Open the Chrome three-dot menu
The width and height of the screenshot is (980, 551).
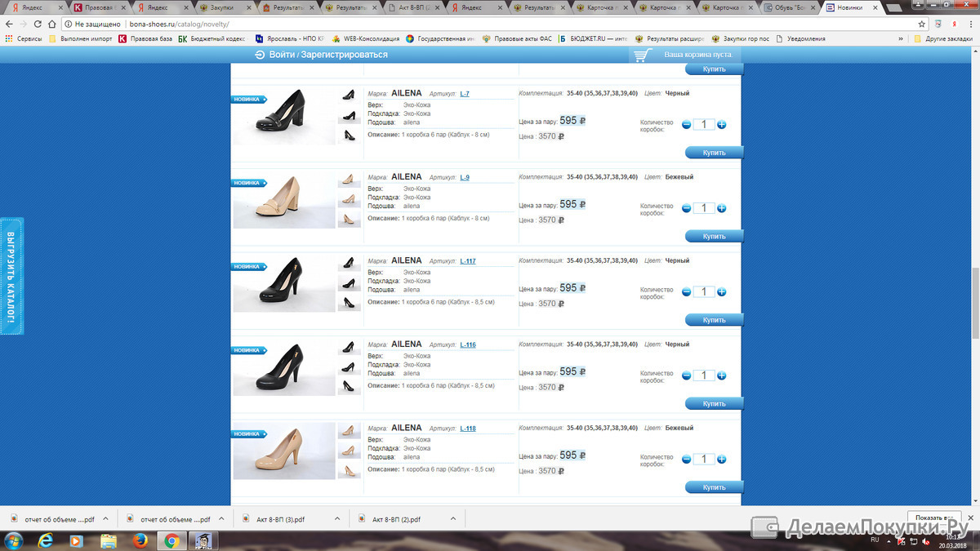(972, 24)
